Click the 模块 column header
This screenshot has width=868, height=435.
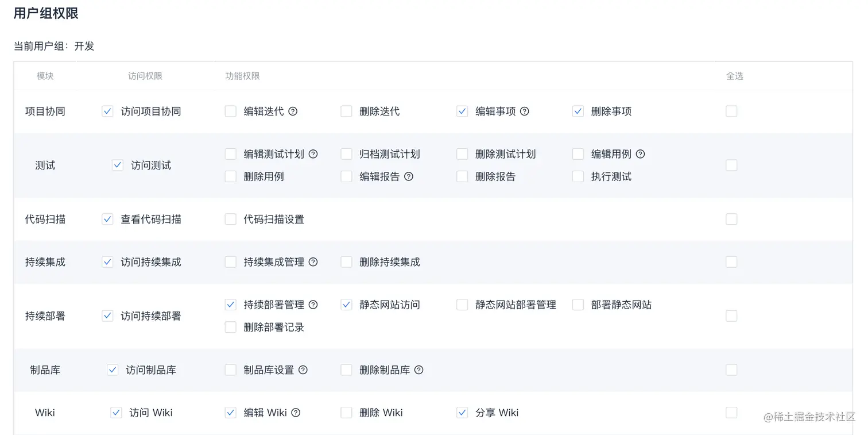coord(45,76)
